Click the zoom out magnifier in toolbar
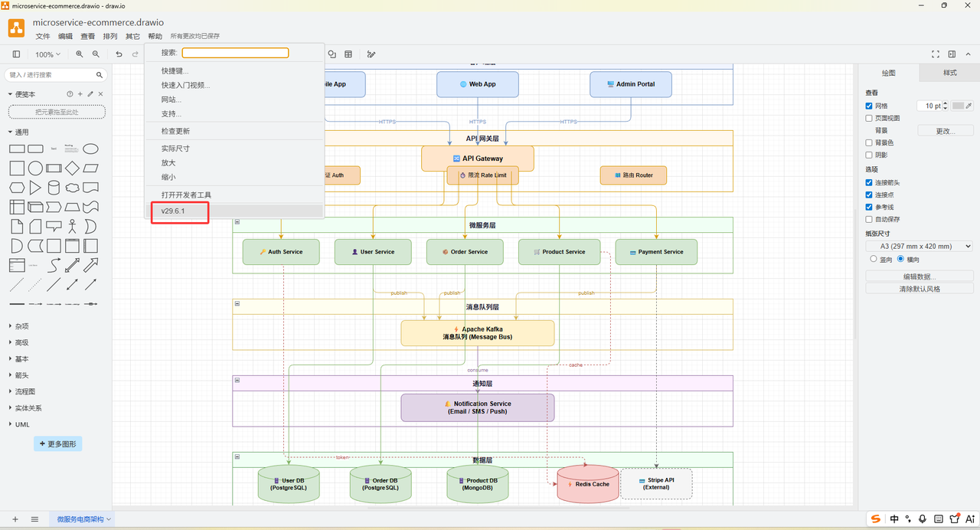The height and width of the screenshot is (530, 980). pyautogui.click(x=96, y=54)
